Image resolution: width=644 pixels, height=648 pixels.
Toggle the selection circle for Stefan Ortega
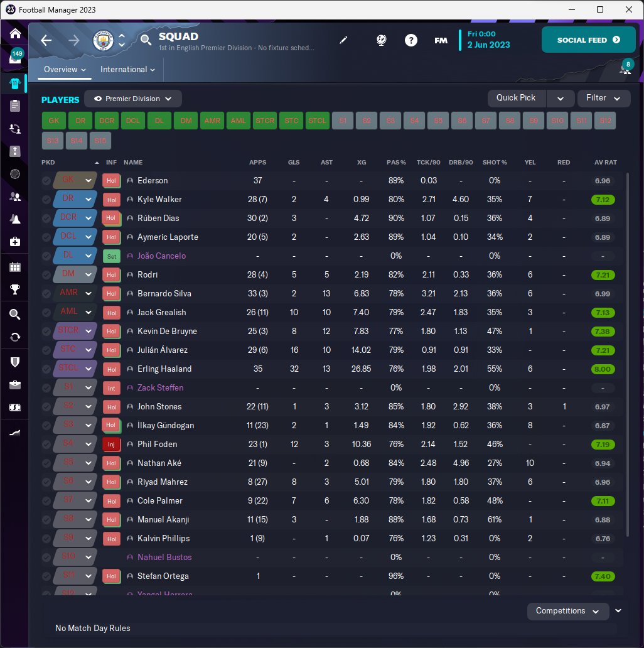click(x=46, y=576)
